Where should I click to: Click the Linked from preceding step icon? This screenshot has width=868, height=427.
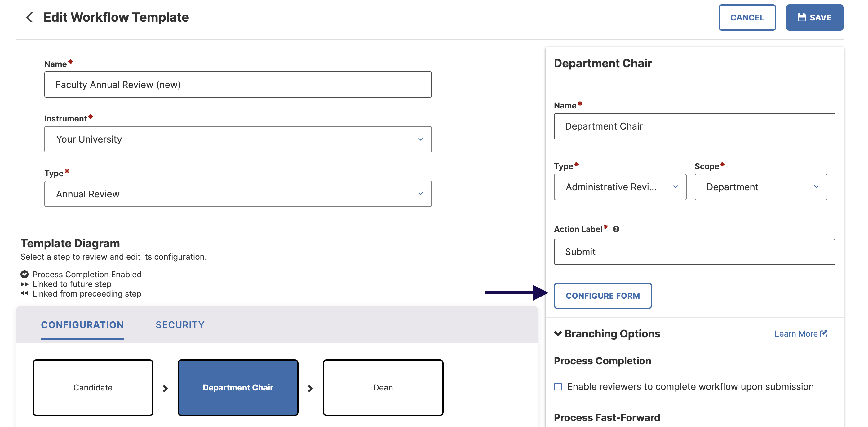point(24,293)
